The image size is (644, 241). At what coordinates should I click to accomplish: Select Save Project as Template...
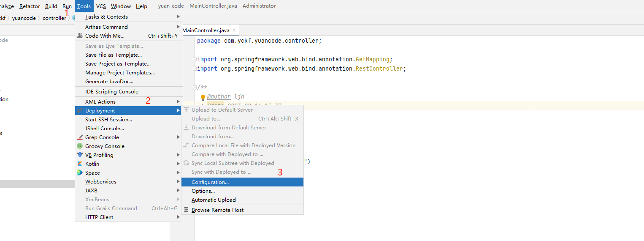[129, 64]
